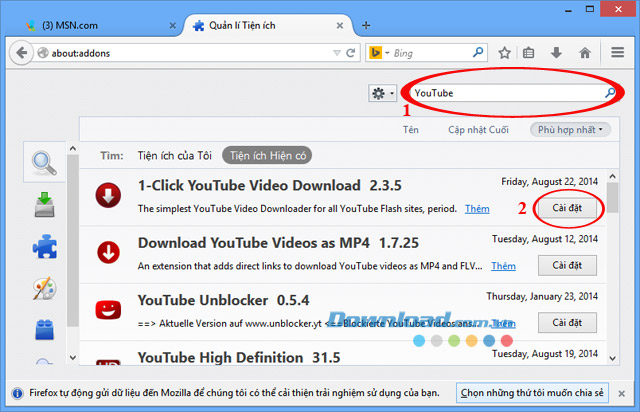640x412 pixels.
Task: Bookmark this page with the star icon
Action: click(504, 53)
